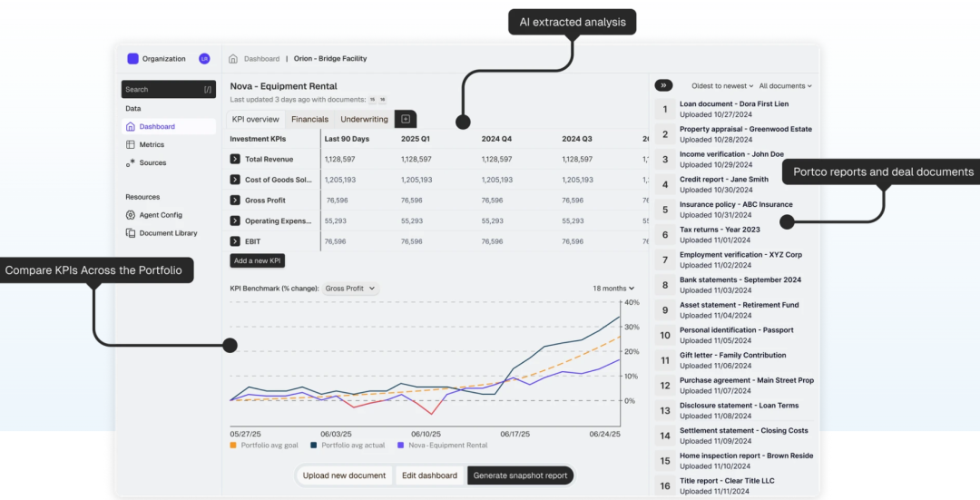Click the add new tab plus icon
980x500 pixels.
[406, 119]
